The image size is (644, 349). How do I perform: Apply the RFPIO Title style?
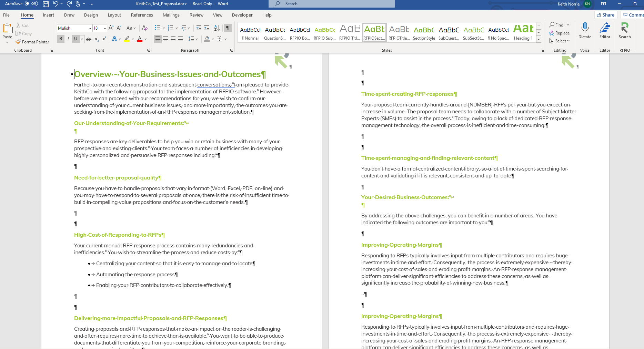pyautogui.click(x=350, y=33)
